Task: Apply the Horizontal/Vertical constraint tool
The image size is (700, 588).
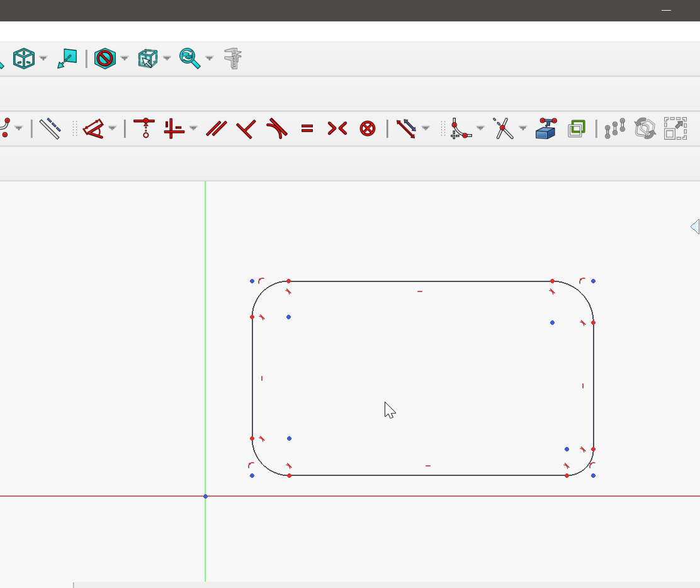Action: click(x=174, y=128)
